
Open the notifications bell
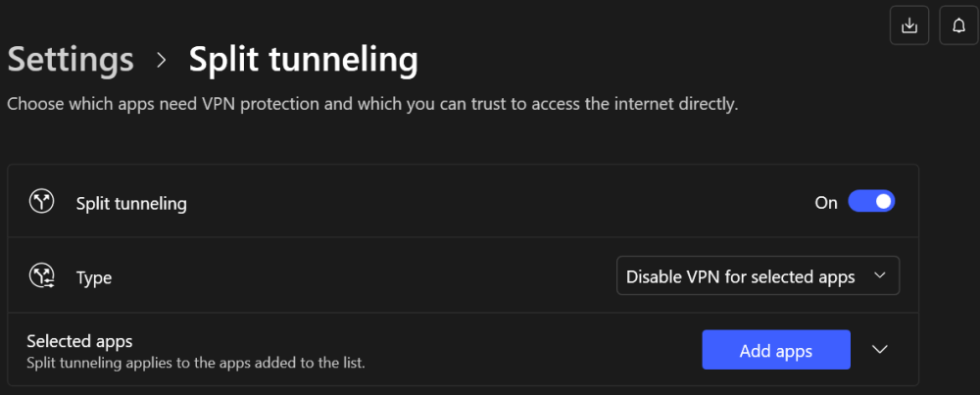click(x=958, y=25)
